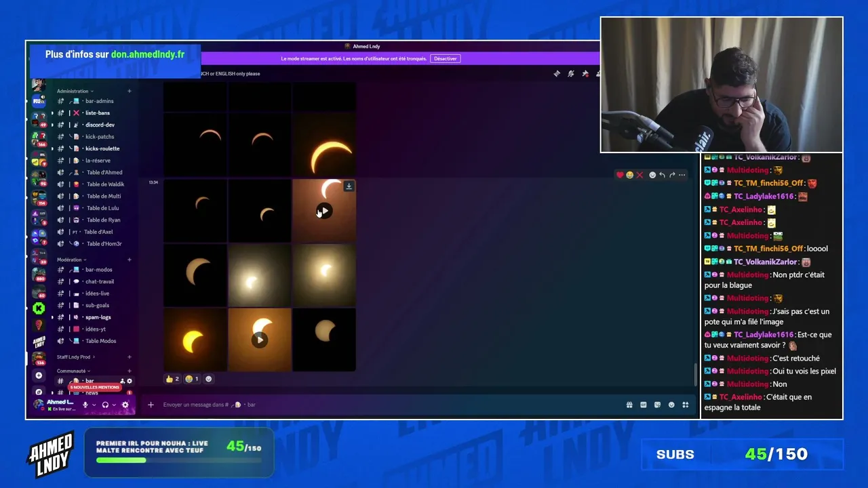
Task: Edit the bar channel settings gear
Action: 130,381
